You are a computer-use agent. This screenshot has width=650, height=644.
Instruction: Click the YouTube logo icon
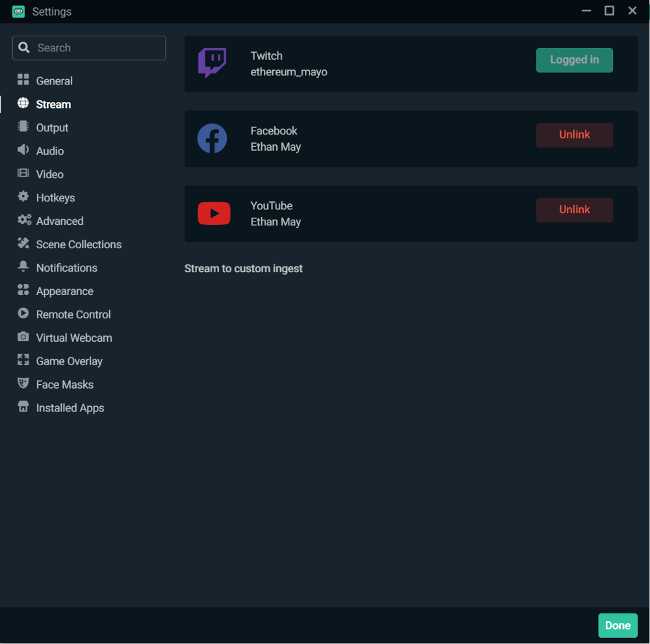tap(214, 213)
